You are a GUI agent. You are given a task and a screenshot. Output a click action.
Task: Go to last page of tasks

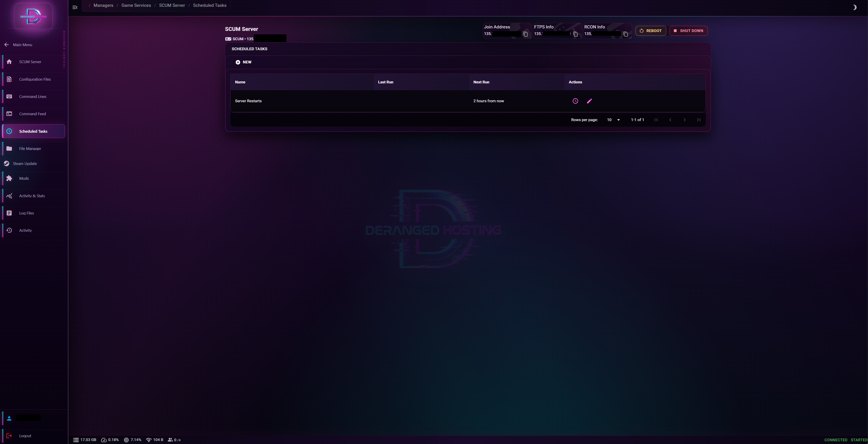699,120
